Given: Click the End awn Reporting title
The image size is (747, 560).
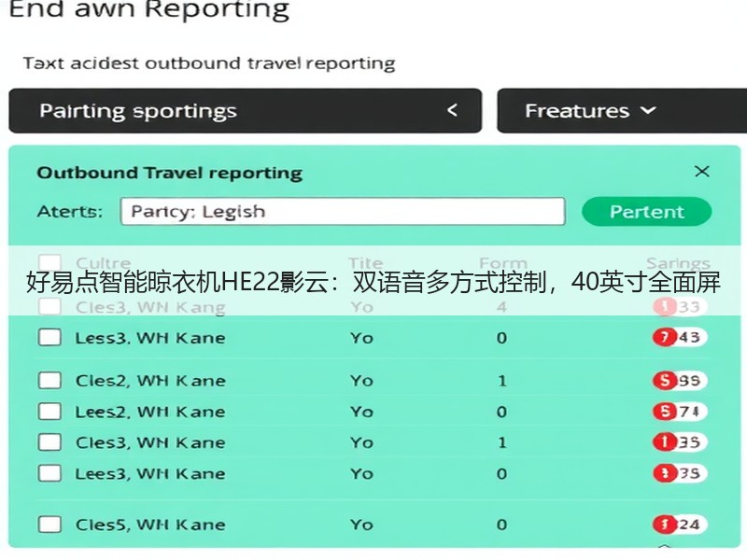Looking at the screenshot, I should [149, 9].
